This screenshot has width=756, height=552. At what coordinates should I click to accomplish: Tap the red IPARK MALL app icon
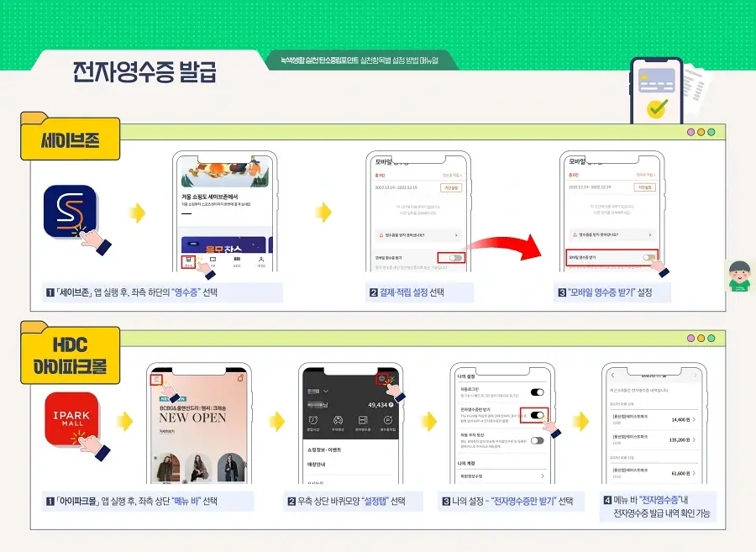point(71,418)
